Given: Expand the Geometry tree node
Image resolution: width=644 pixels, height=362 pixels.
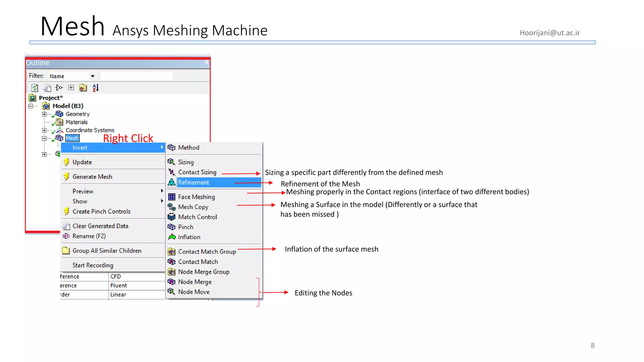Looking at the screenshot, I should point(44,114).
